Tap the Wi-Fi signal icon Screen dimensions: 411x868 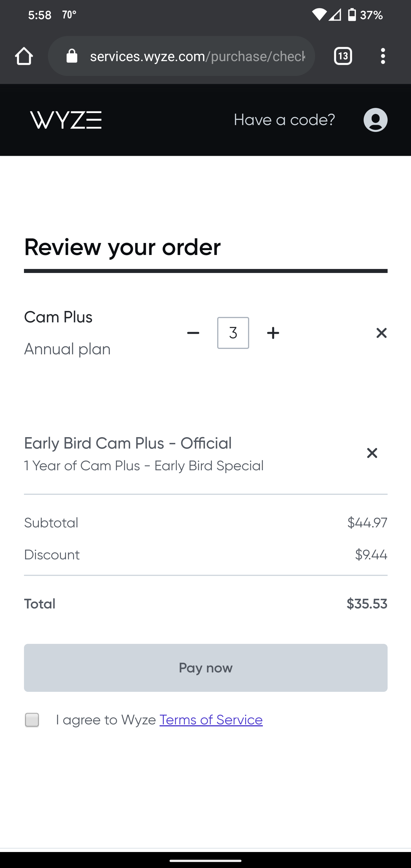pos(319,15)
